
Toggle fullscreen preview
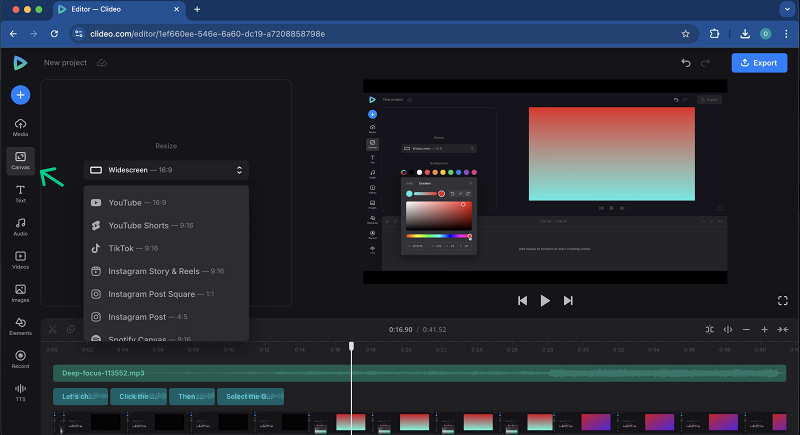pos(783,301)
